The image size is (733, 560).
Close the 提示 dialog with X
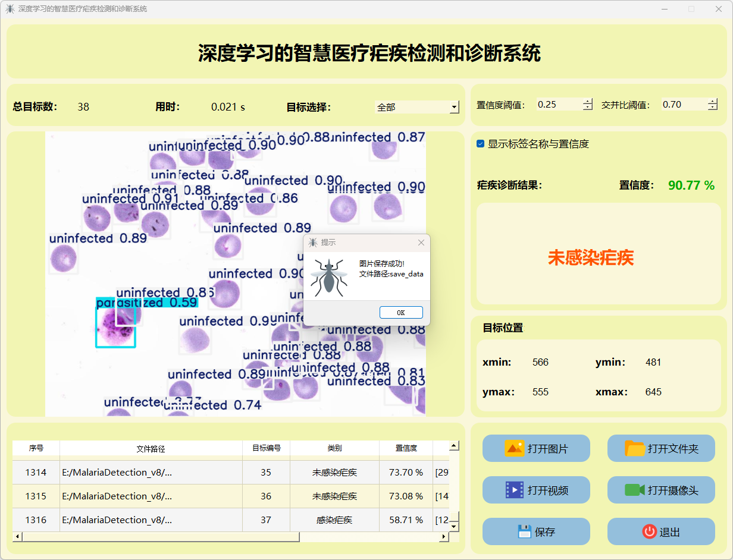click(421, 243)
